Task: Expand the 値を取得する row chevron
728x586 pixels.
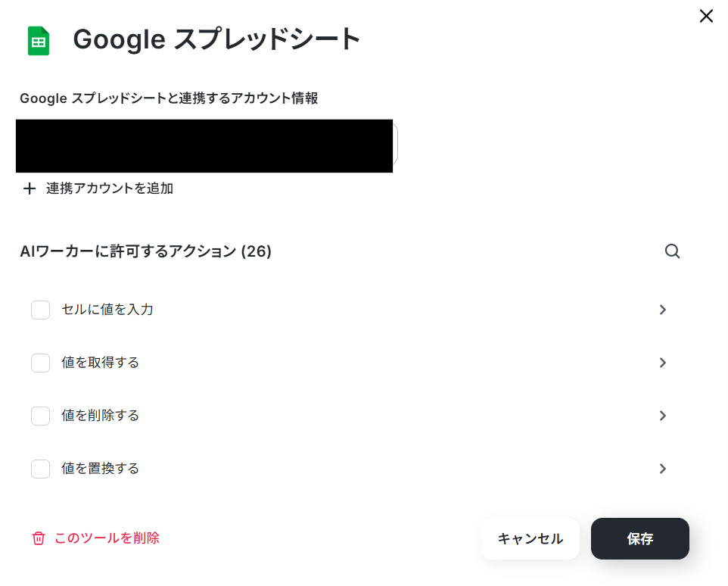Action: pos(662,363)
